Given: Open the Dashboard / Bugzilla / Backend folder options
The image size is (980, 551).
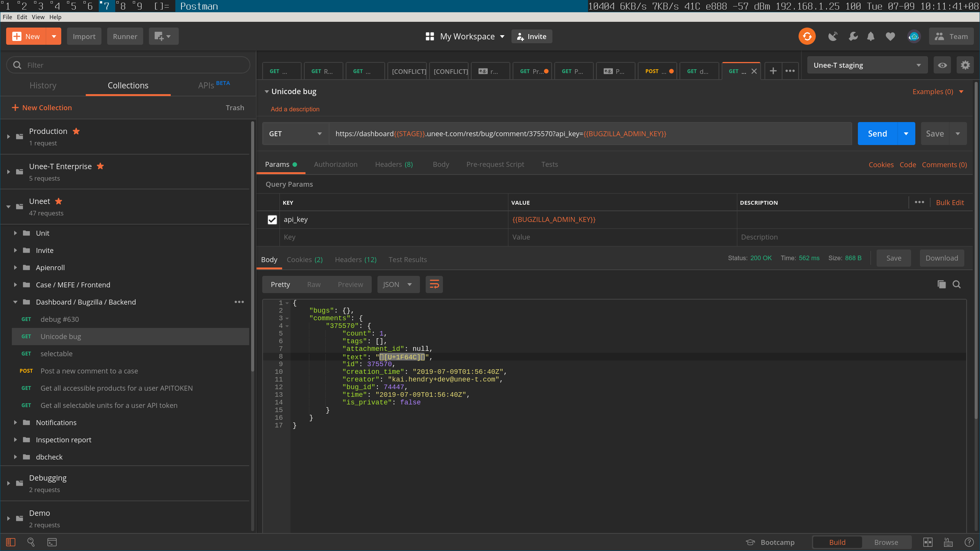Looking at the screenshot, I should 239,302.
